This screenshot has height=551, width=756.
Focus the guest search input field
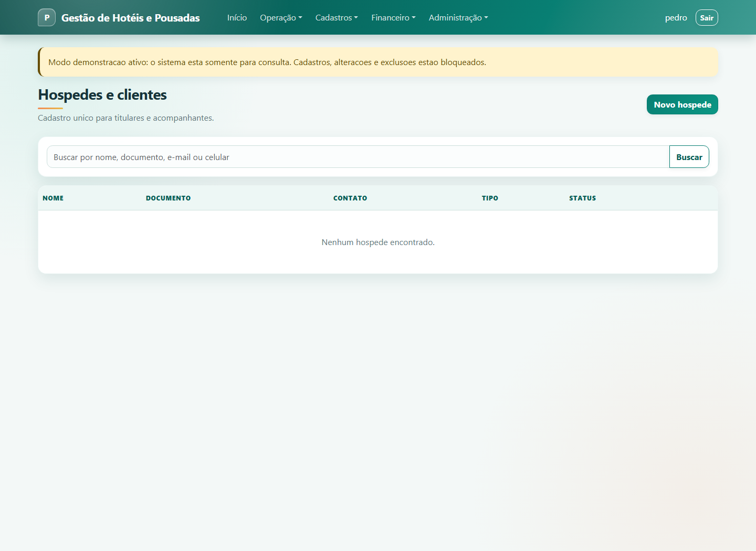tap(358, 157)
